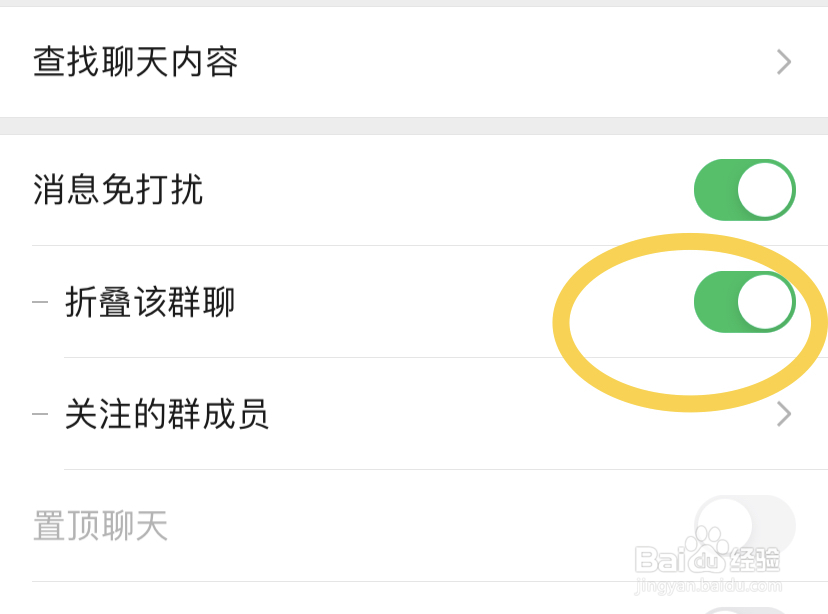Tap the dash icon before 关注的群成员
Viewport: 828px width, 614px height.
point(38,414)
